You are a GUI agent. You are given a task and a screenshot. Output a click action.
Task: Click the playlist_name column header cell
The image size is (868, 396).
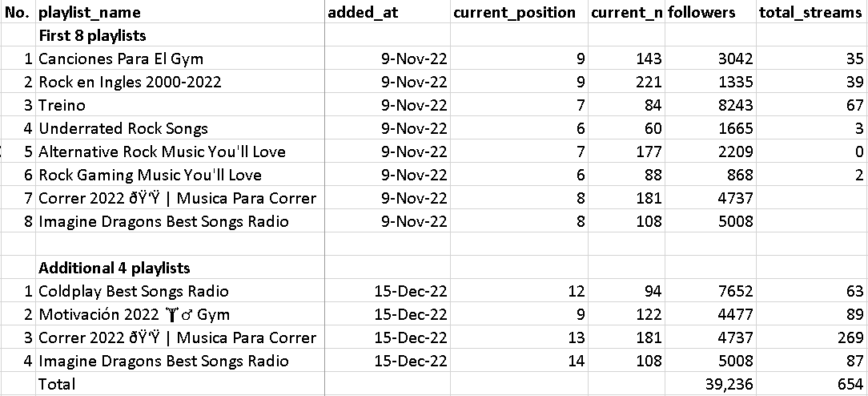pos(90,12)
